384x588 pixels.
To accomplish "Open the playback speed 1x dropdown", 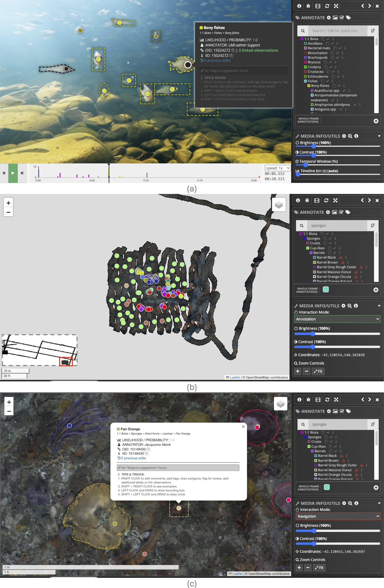I will click(277, 168).
